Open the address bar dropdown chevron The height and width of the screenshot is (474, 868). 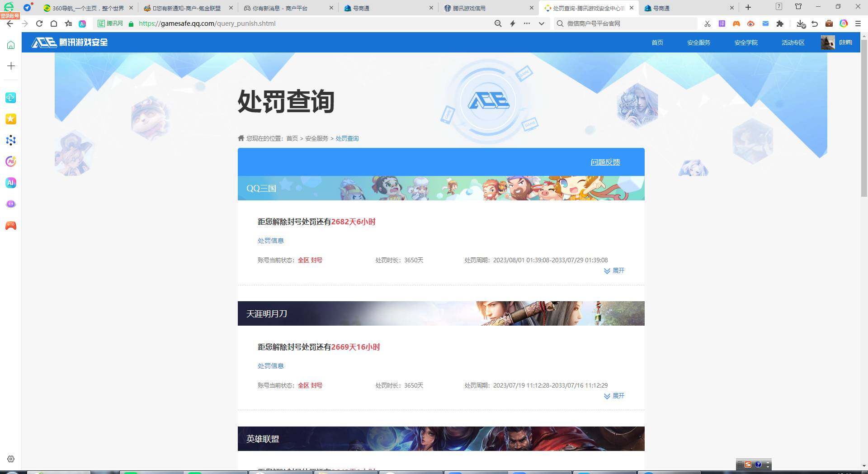click(x=541, y=24)
